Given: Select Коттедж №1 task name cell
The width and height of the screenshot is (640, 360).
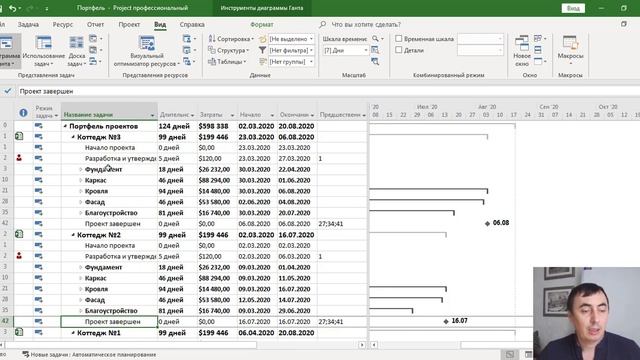Looking at the screenshot, I should 109,333.
